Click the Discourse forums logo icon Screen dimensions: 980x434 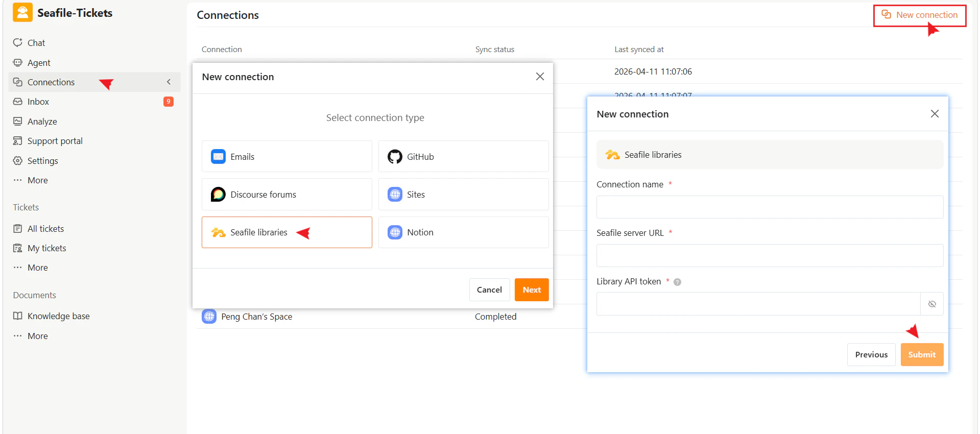click(x=218, y=195)
